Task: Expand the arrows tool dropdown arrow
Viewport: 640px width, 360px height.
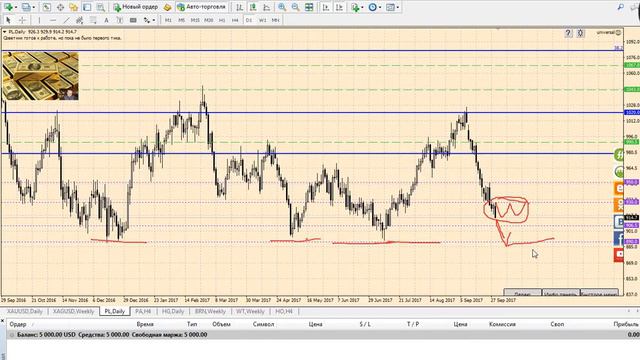Action: 154,20
